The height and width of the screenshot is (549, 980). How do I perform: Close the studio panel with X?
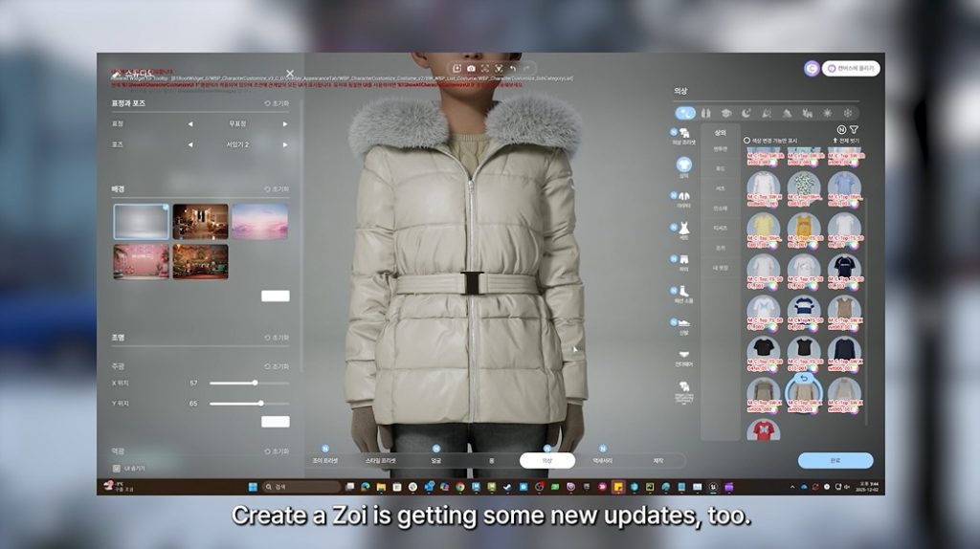289,74
